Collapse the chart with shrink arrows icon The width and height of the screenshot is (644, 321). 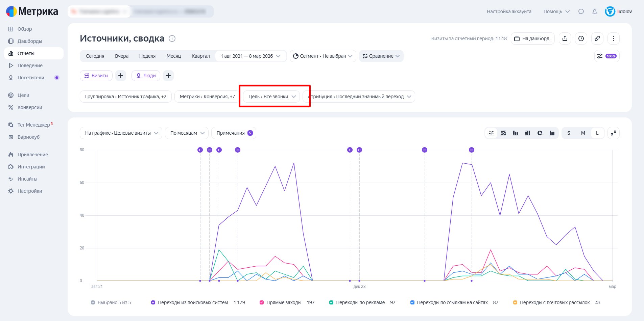click(x=614, y=133)
